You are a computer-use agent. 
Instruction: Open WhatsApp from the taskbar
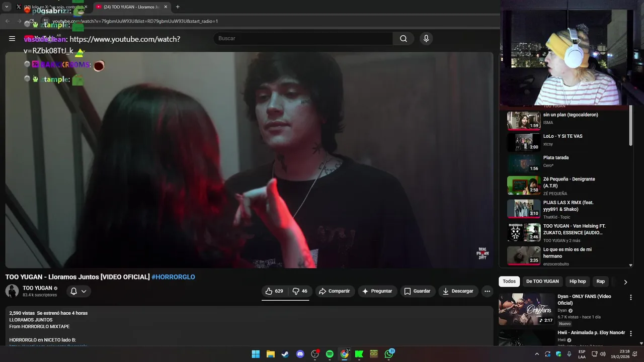click(389, 354)
